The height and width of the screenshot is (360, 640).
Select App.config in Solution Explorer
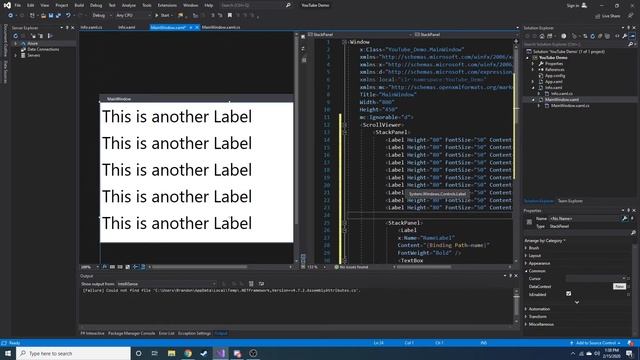555,76
